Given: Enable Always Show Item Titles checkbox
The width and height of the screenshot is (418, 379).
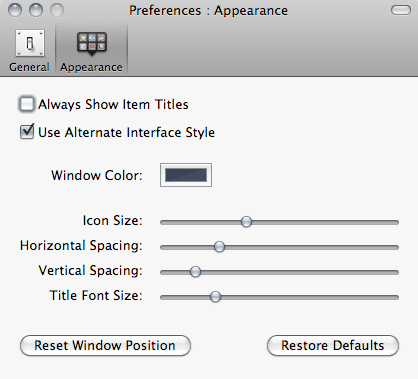Looking at the screenshot, I should pos(27,104).
